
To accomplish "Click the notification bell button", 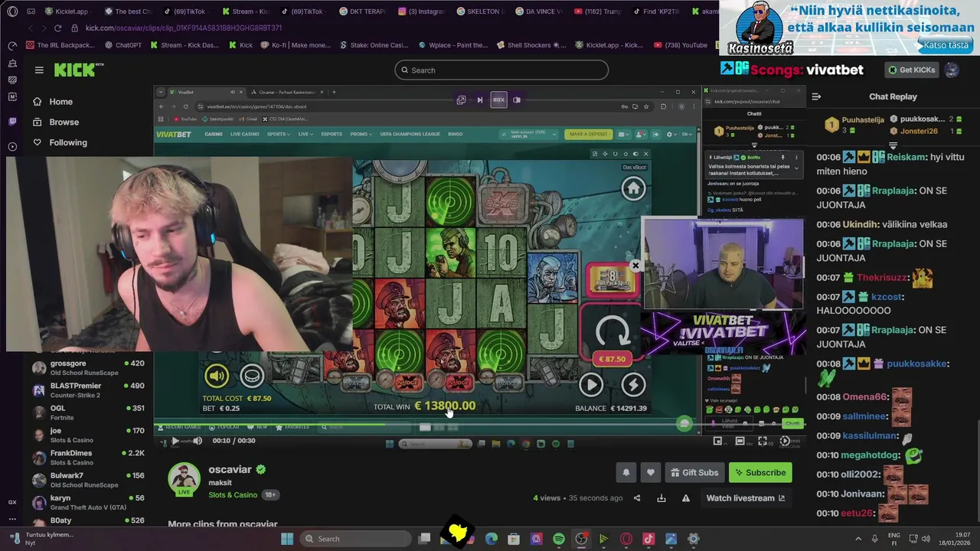I will 626,473.
